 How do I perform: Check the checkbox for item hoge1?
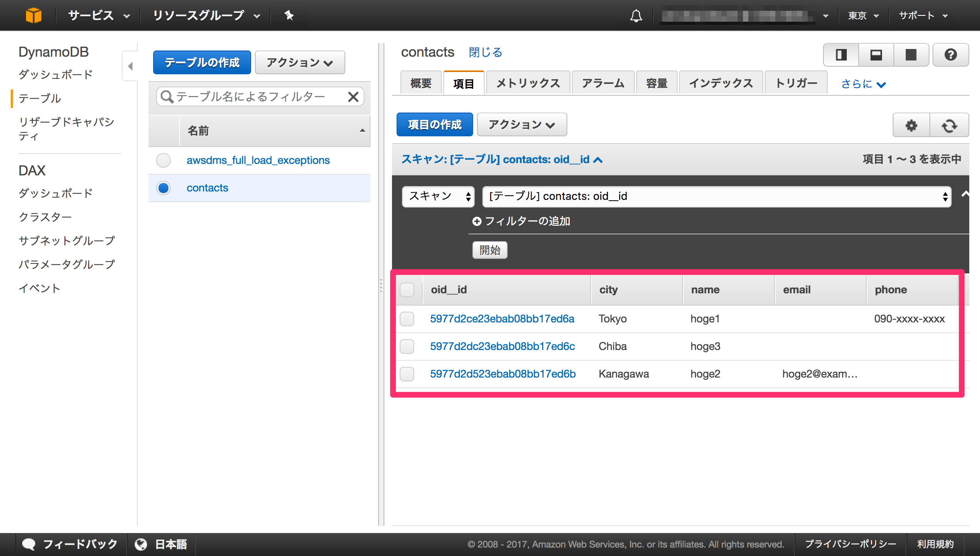coord(407,319)
